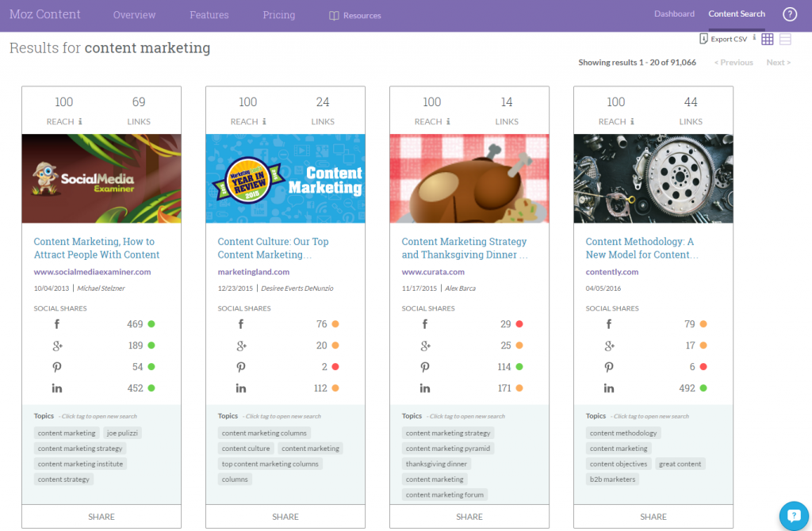Open the Pricing nav item
The width and height of the screenshot is (812, 531).
tap(278, 15)
